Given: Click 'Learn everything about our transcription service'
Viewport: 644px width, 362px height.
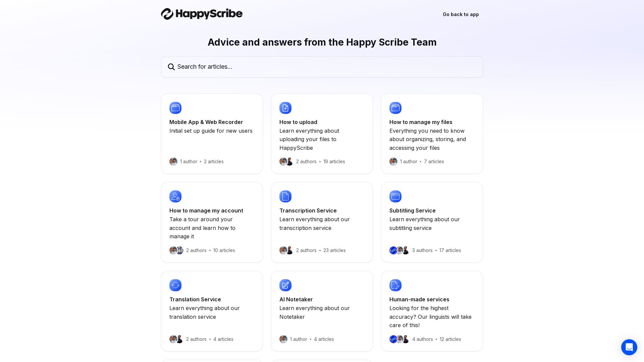Looking at the screenshot, I should coord(315,224).
